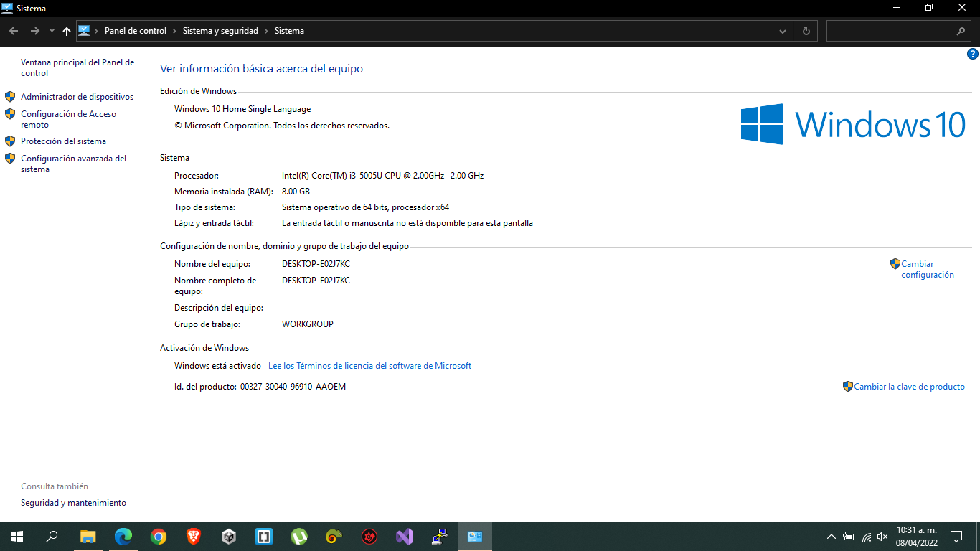Image resolution: width=980 pixels, height=551 pixels.
Task: Click '8.00 GB' installed memory value
Action: [296, 192]
